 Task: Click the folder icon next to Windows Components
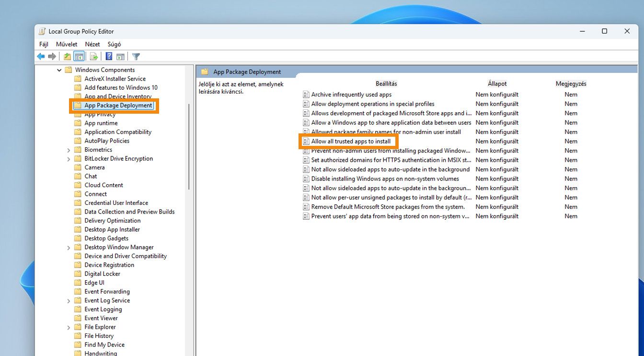68,70
